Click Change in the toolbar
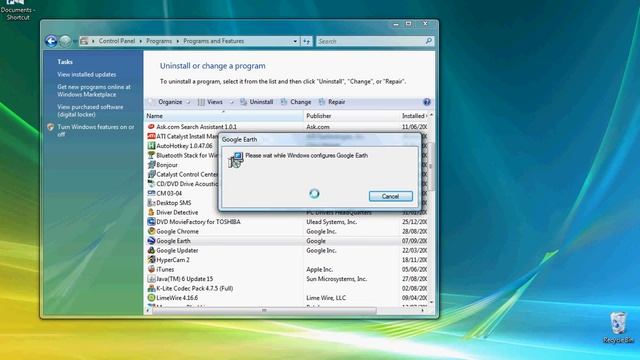This screenshot has height=360, width=640. tap(296, 102)
